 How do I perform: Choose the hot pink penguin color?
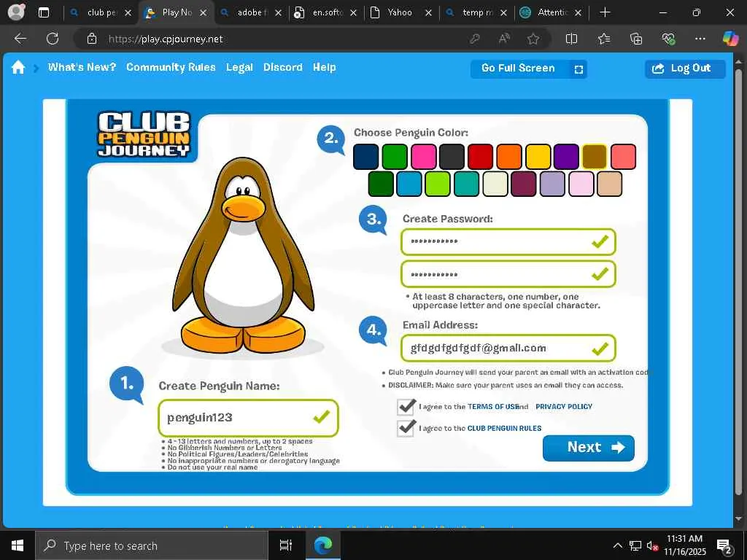click(424, 157)
